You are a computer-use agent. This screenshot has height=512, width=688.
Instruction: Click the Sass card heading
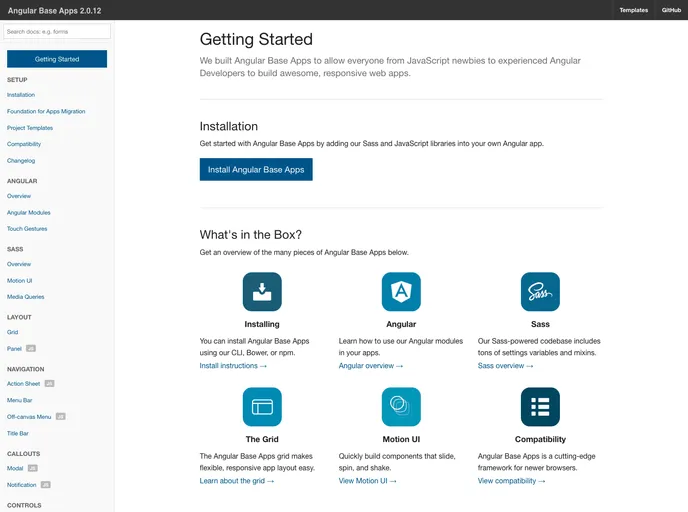tap(540, 324)
